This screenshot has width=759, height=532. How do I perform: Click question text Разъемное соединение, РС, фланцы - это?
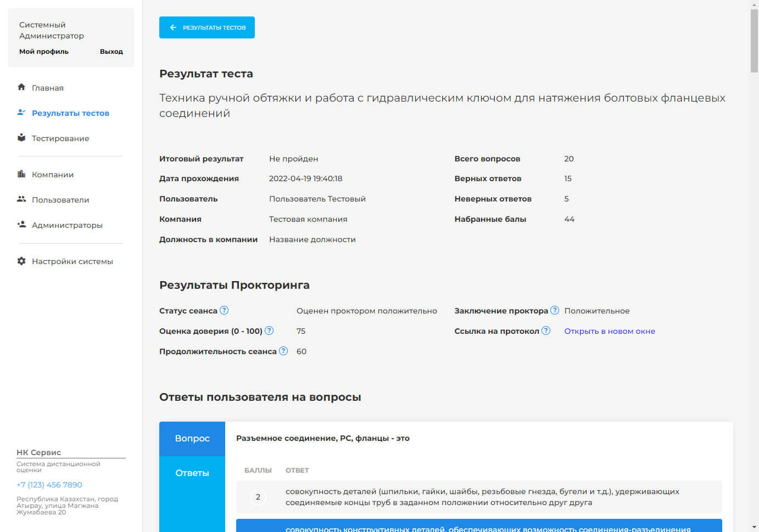(323, 438)
